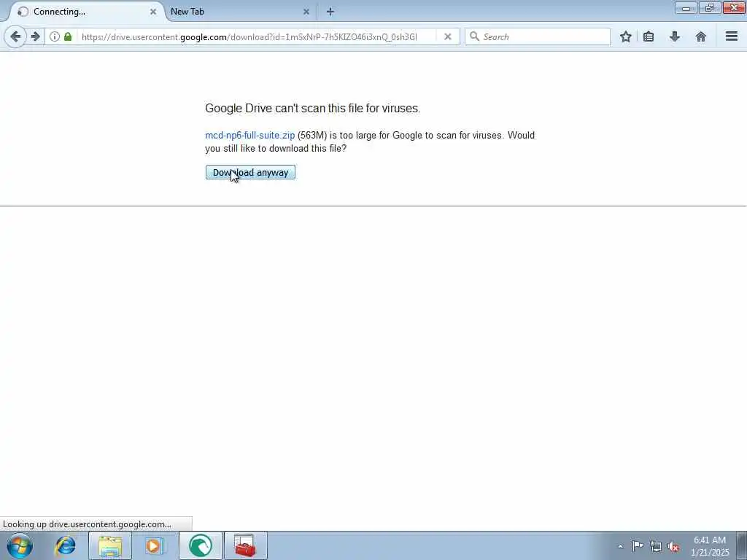Click the 'Looking up drive.usercontent.google.com' status
Image resolution: width=747 pixels, height=560 pixels.
tap(88, 524)
